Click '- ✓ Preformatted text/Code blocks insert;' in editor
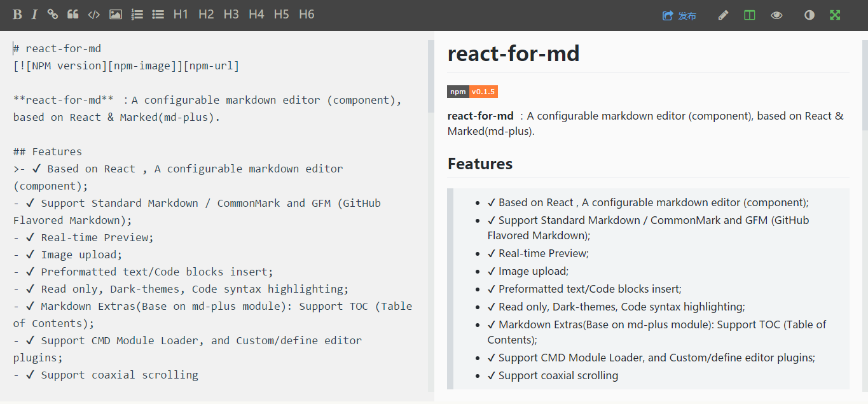 [x=143, y=272]
